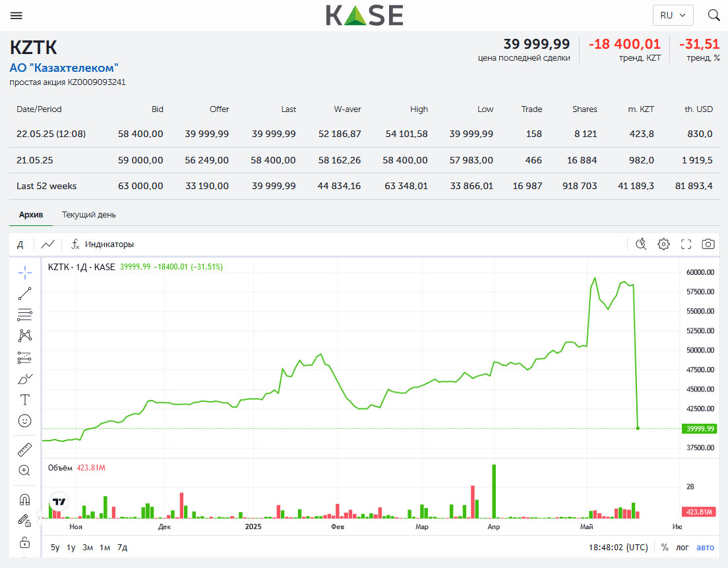Set chart range to 3м

click(x=88, y=548)
